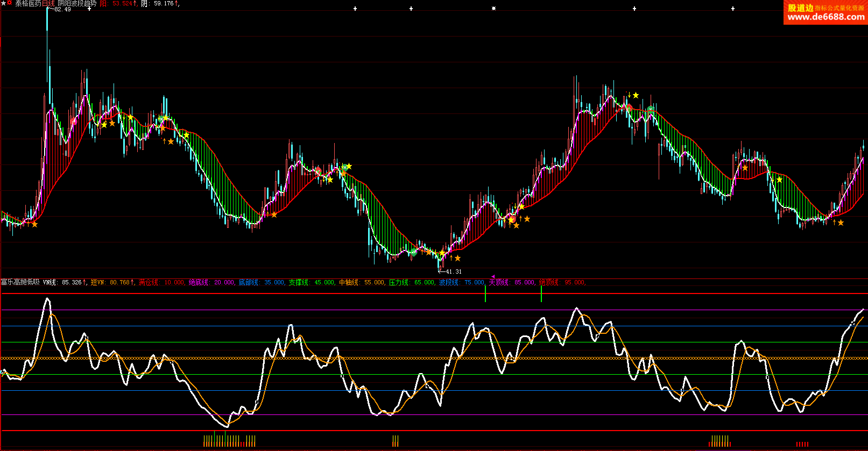This screenshot has height=451, width=868.
Task: Click the magenta triangle marker above 天顶线 label
Action: (493, 277)
